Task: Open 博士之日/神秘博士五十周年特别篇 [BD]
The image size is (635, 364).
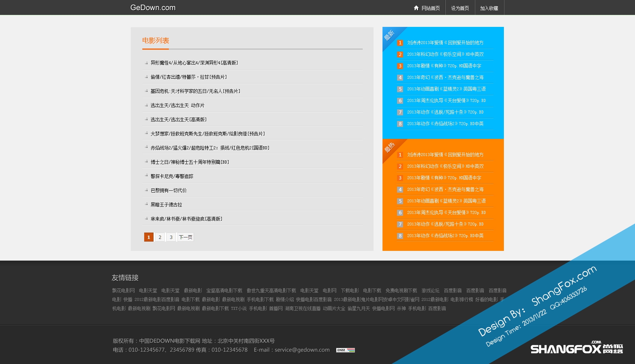Action: pos(190,162)
